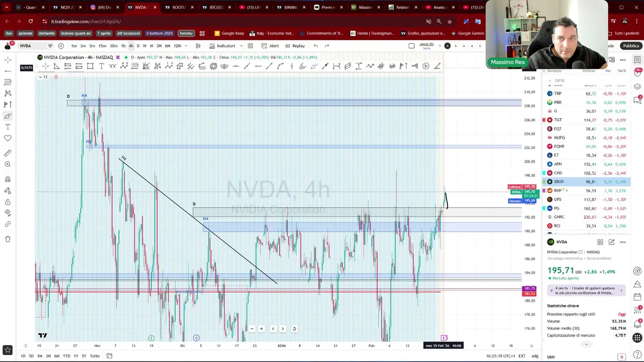Screen dimensions: 644x362
Task: Activate the zoom-in magnifier tool
Action: (8, 164)
